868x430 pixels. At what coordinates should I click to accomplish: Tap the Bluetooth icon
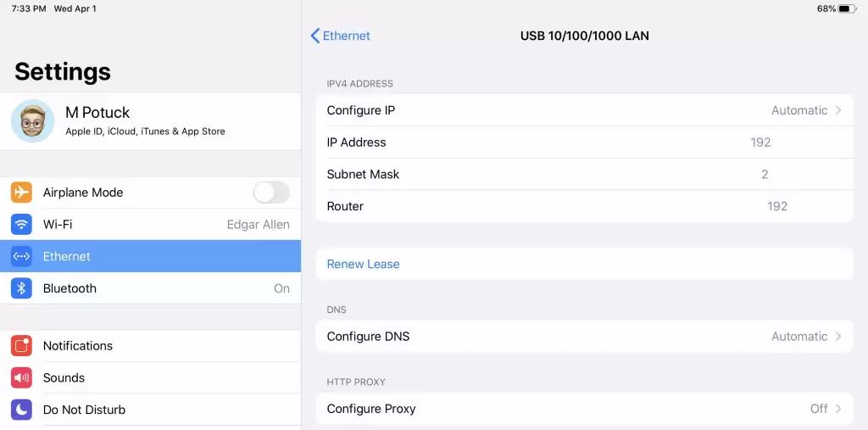(21, 288)
